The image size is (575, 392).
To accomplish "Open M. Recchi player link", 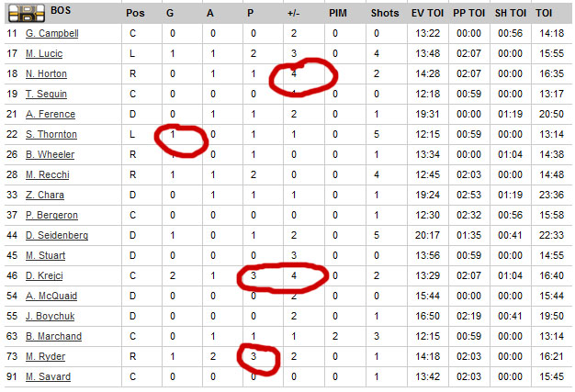I will coord(48,174).
